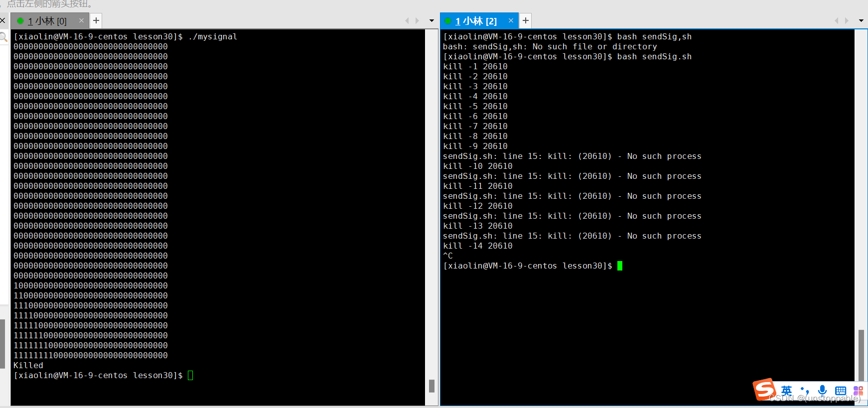Click the bitmap line starting with 11111111

pos(91,355)
